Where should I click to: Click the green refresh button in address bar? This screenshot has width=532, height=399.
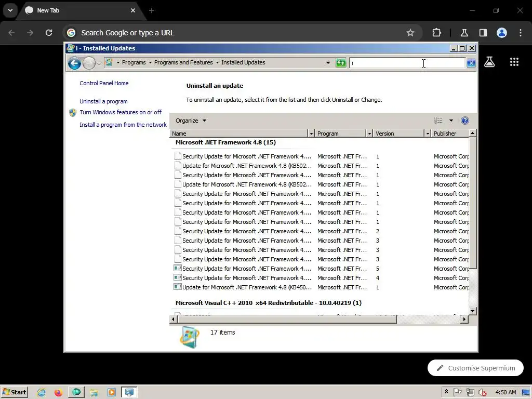pyautogui.click(x=341, y=63)
